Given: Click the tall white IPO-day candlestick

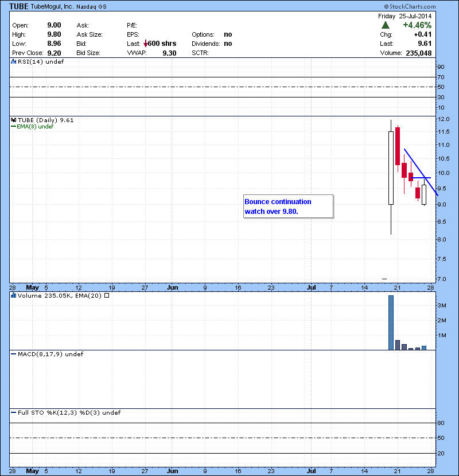Looking at the screenshot, I should click(391, 168).
